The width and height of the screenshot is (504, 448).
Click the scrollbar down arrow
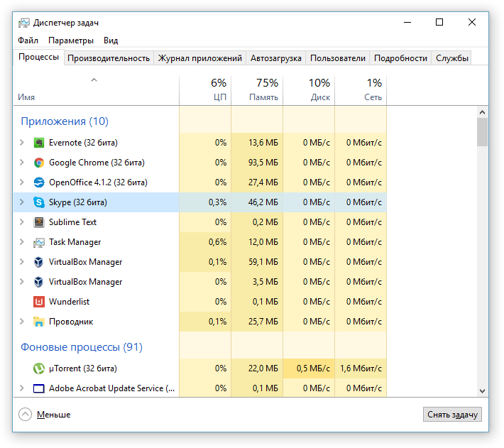[x=482, y=390]
